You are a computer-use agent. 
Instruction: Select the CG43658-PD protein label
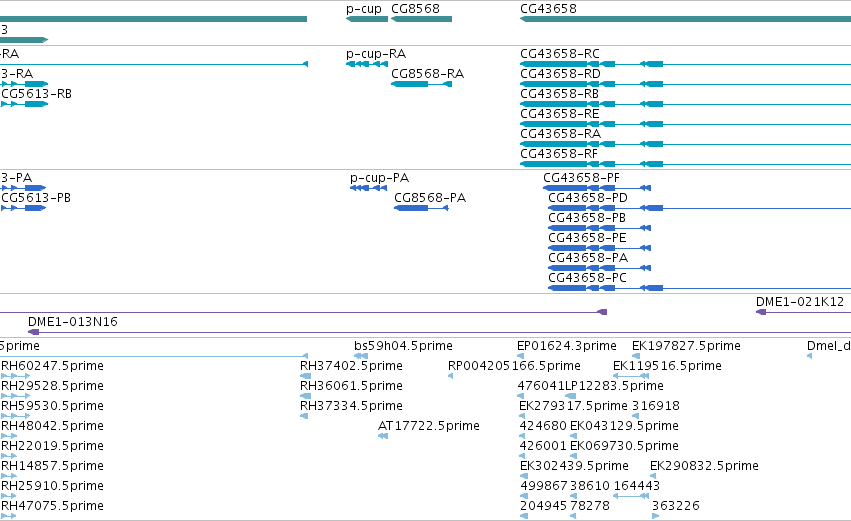588,198
